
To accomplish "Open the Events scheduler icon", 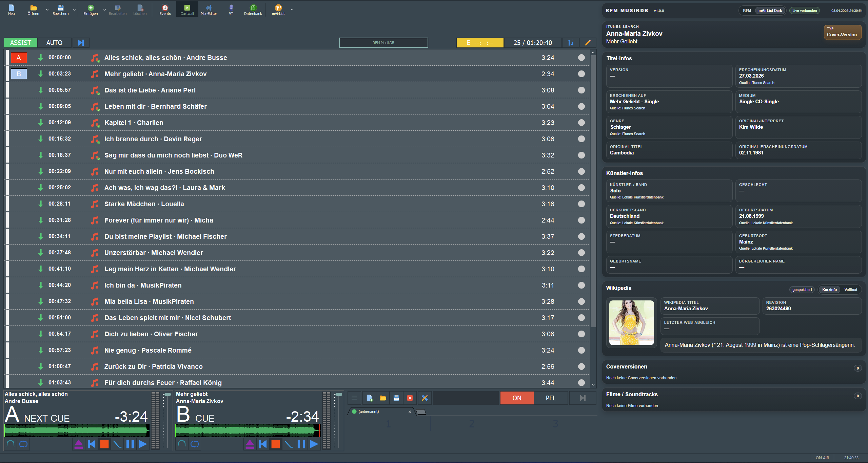I will click(x=165, y=9).
